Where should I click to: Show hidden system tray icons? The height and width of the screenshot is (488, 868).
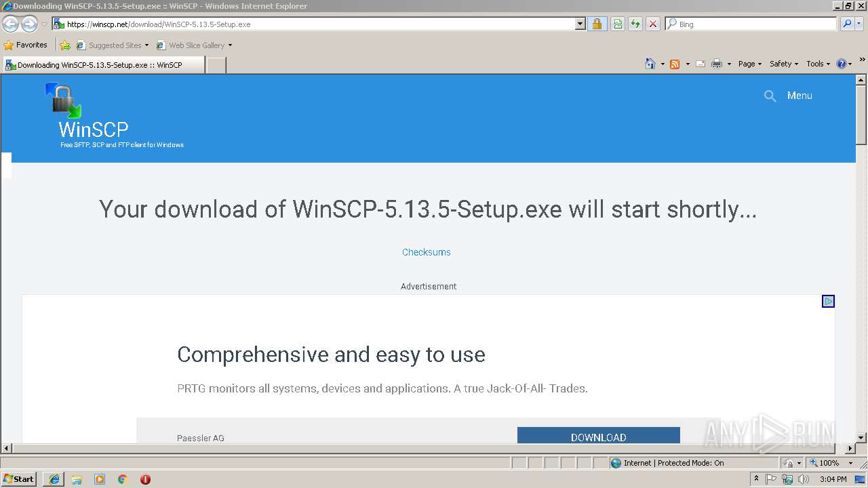click(x=756, y=479)
